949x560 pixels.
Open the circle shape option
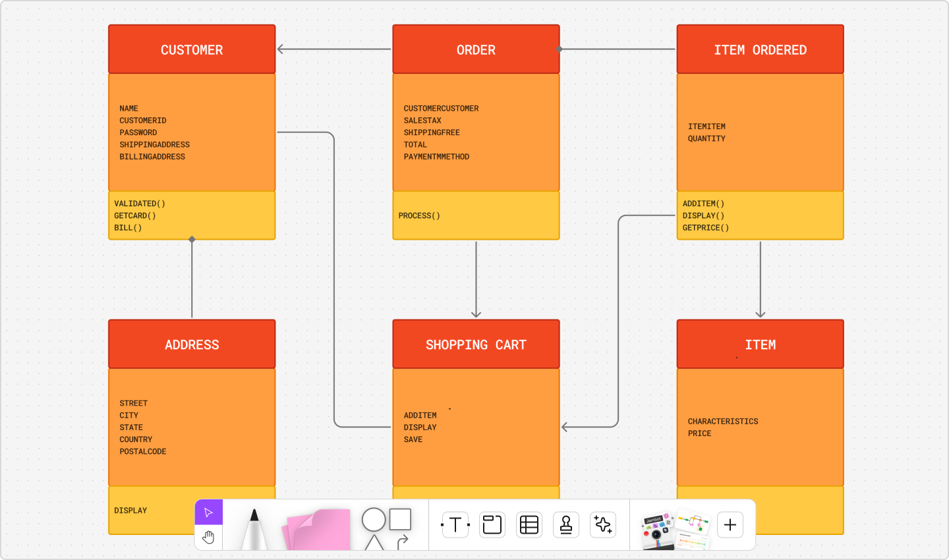click(374, 520)
